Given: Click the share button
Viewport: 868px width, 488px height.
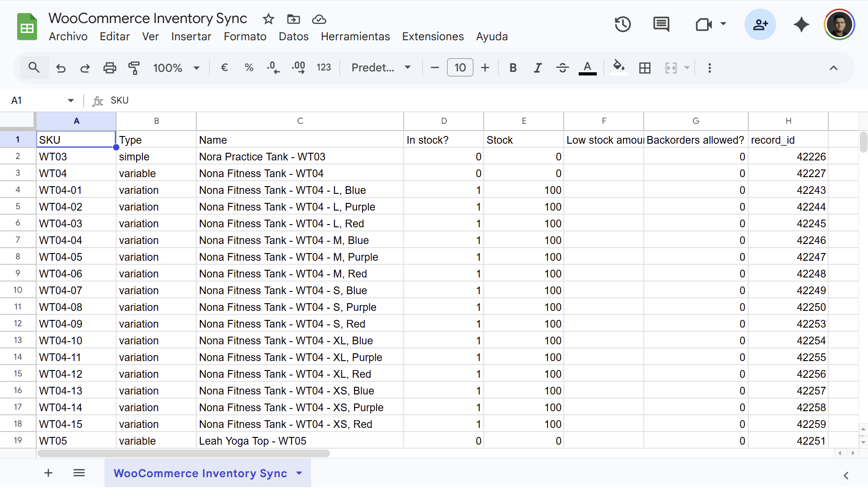Looking at the screenshot, I should click(x=760, y=24).
